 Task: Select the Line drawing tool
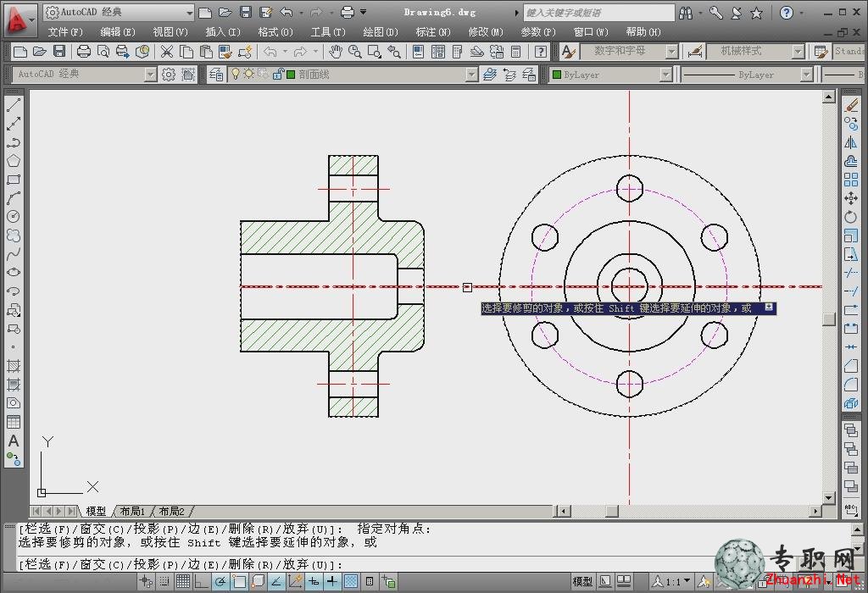pyautogui.click(x=14, y=104)
